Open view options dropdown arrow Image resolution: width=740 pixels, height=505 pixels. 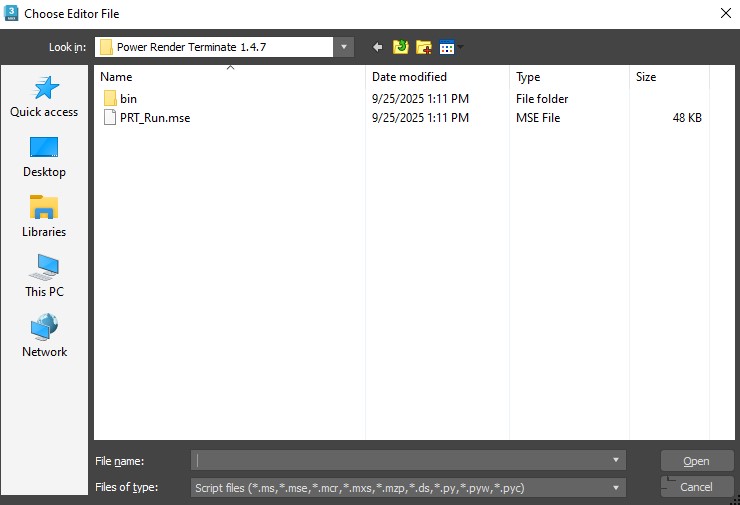coord(461,47)
